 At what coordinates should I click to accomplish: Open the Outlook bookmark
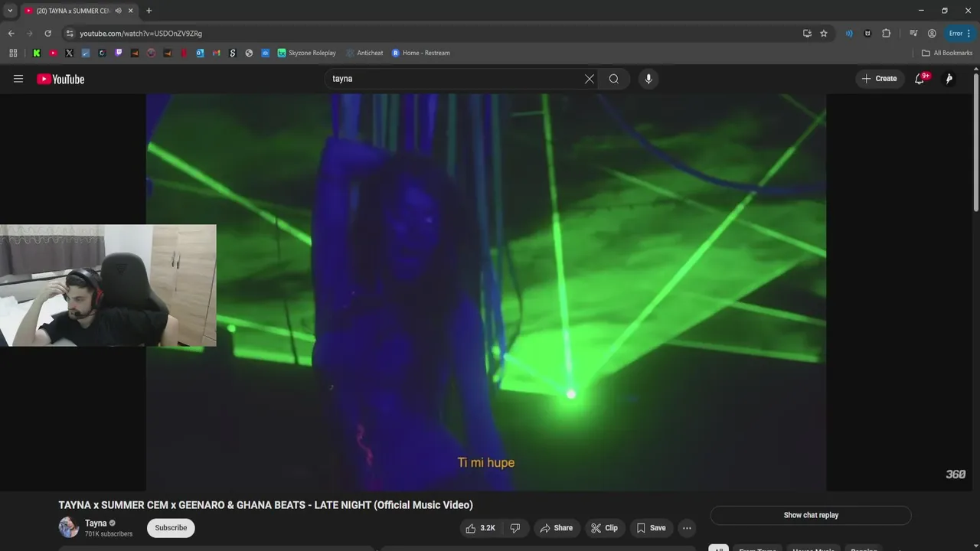pyautogui.click(x=200, y=53)
